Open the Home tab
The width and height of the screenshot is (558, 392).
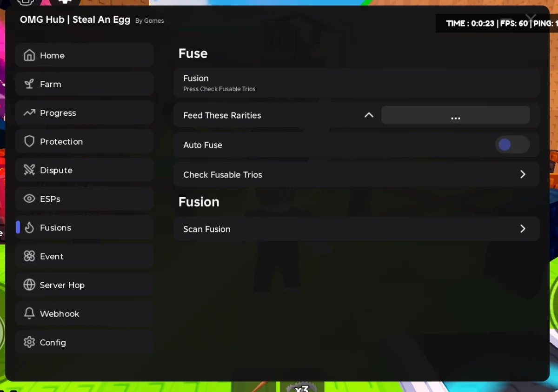pyautogui.click(x=84, y=55)
